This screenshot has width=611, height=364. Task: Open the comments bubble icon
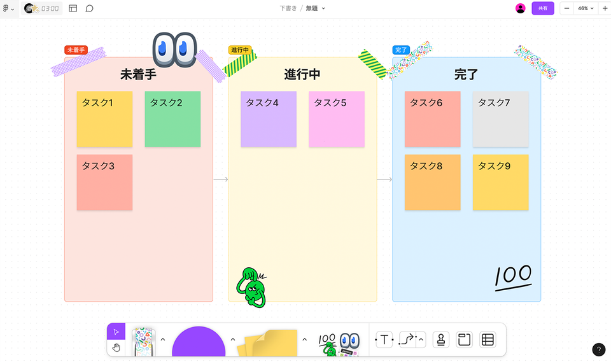click(x=89, y=8)
